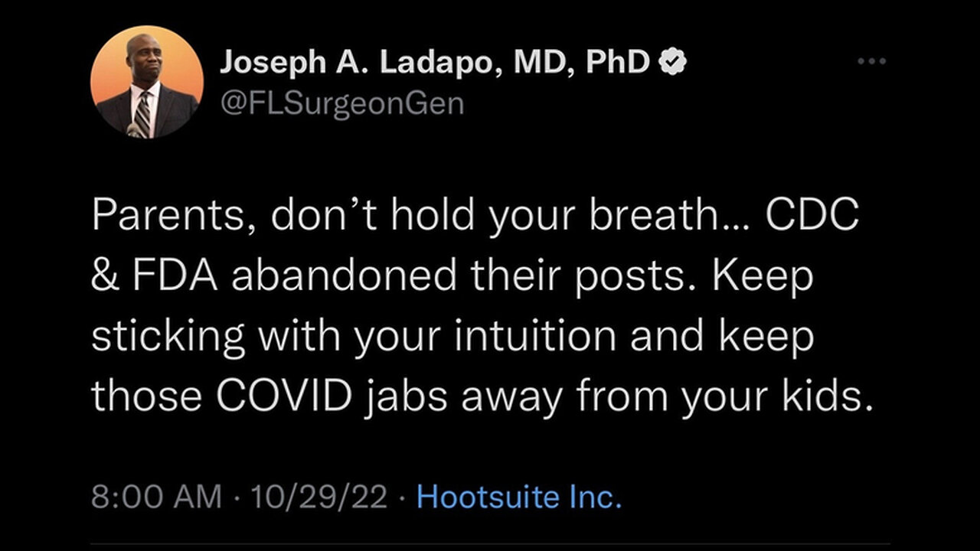
Task: Click the blue verified checkmark badge
Action: [674, 63]
